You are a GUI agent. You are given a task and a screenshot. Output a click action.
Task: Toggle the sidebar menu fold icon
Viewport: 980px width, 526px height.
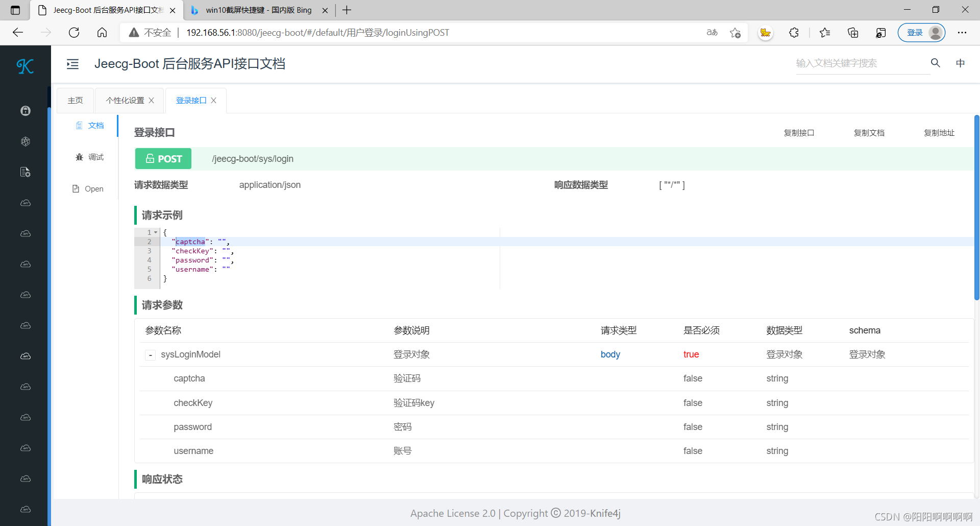73,64
